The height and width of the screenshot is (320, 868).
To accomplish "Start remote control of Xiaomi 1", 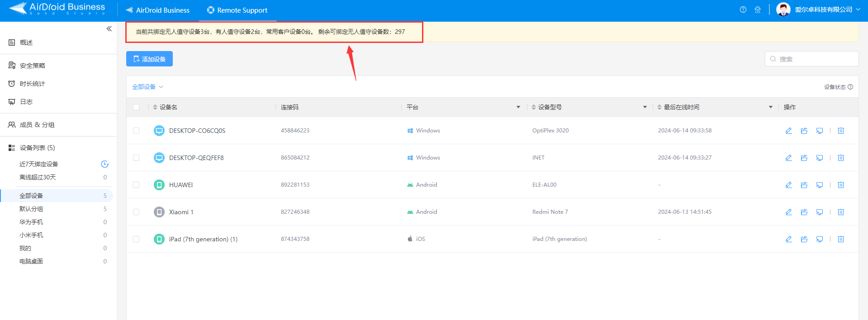I will 819,212.
